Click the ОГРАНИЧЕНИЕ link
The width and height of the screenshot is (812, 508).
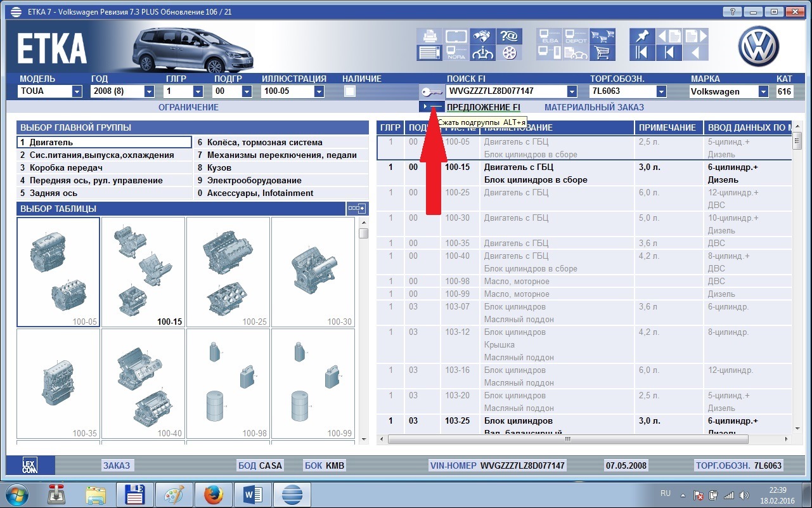[x=188, y=107]
